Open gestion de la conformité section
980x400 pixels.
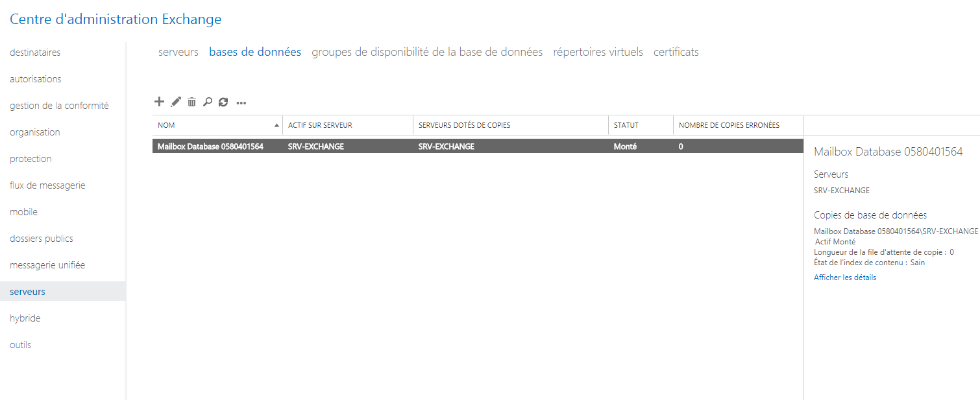pyautogui.click(x=59, y=106)
